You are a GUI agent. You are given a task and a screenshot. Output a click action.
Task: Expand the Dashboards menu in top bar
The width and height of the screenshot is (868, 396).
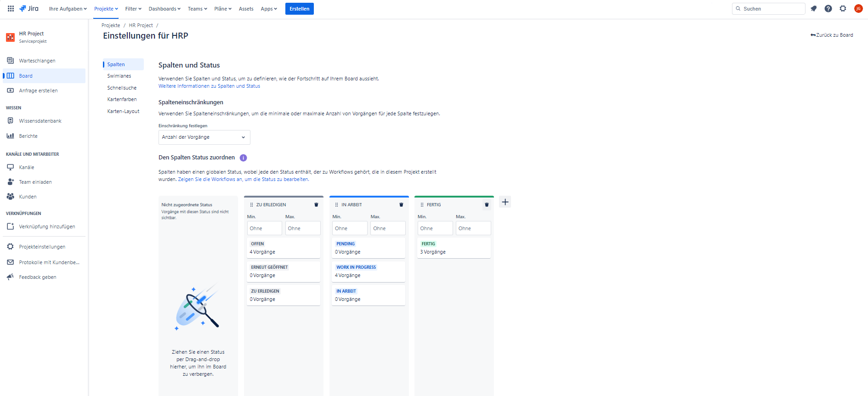pyautogui.click(x=164, y=9)
